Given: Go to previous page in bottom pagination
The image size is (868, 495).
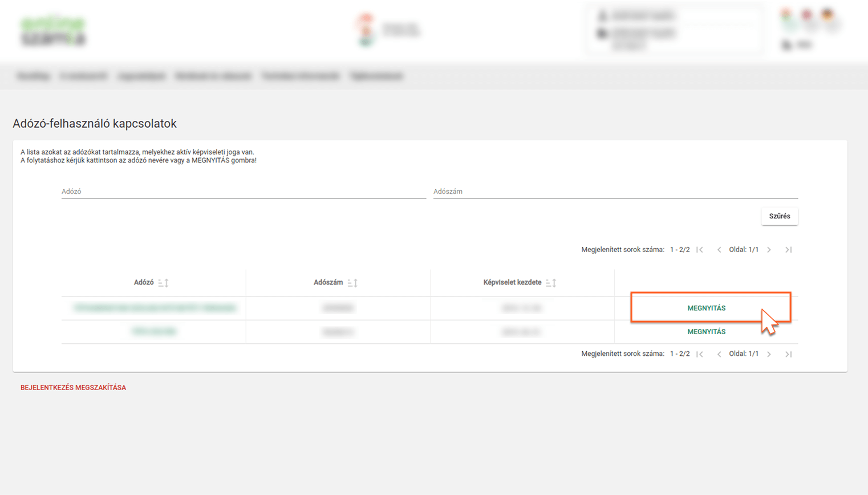Looking at the screenshot, I should [x=719, y=354].
